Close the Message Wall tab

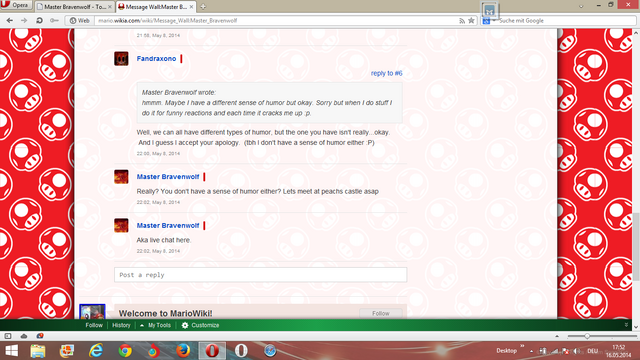[192, 7]
